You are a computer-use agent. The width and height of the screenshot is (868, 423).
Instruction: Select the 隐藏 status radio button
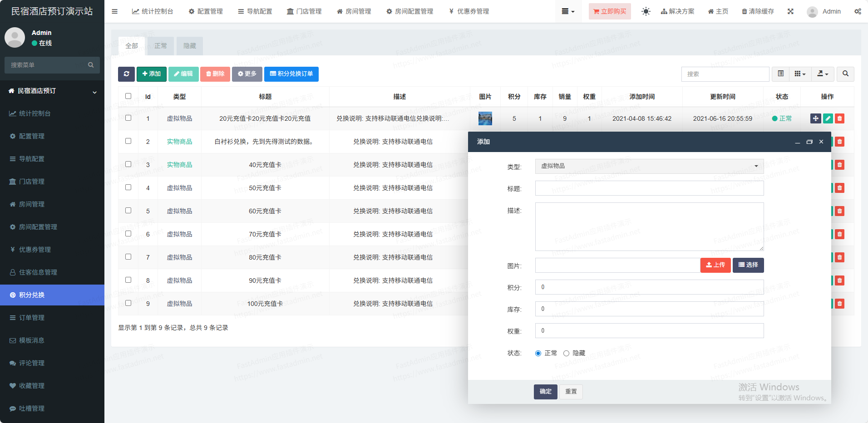click(x=566, y=353)
